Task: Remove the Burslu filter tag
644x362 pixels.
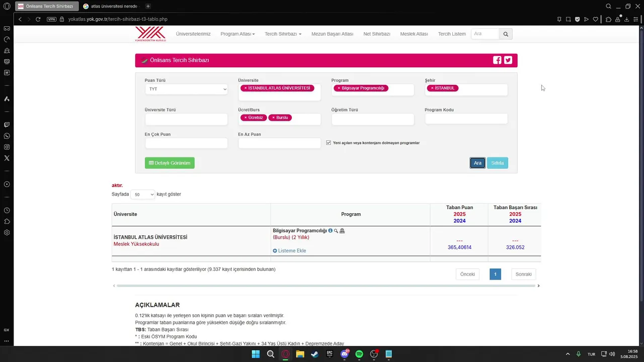Action: [x=273, y=118]
